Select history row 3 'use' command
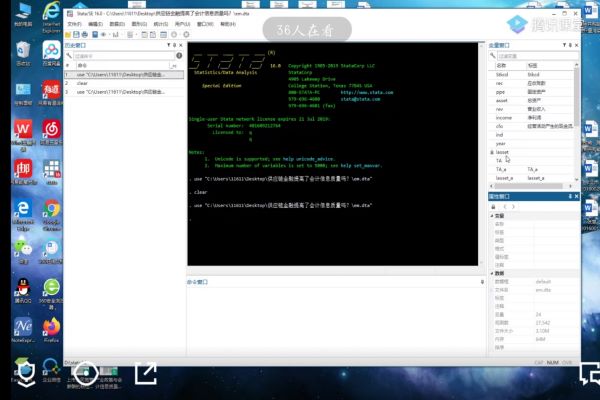 [124, 92]
